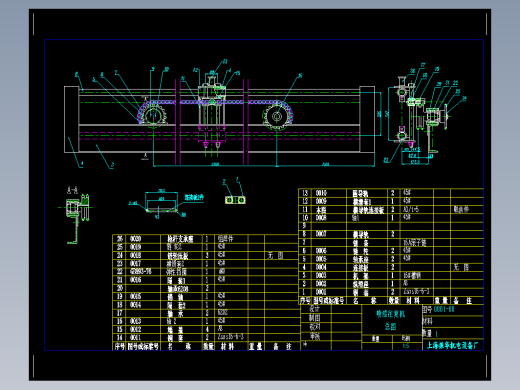Select the left sprocket wheel in the main view
This screenshot has height=390, width=520.
[x=153, y=115]
